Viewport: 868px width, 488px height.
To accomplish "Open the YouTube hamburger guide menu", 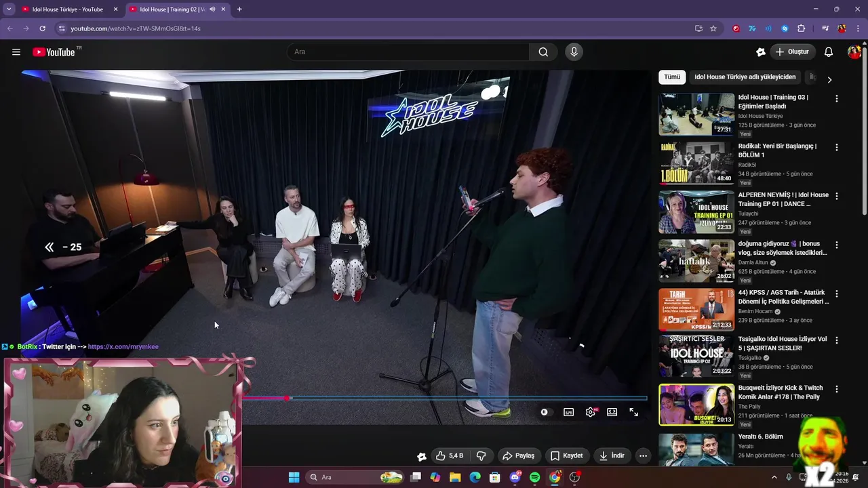I will pyautogui.click(x=16, y=52).
